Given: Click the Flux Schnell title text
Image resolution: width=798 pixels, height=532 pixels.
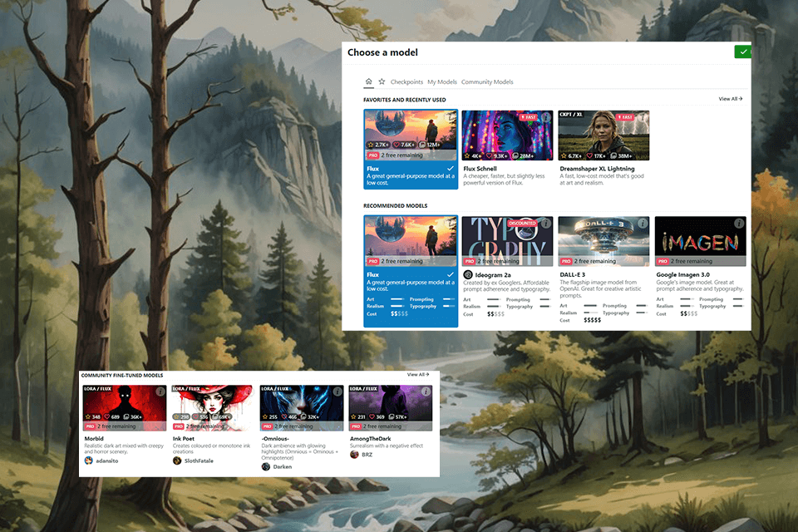Looking at the screenshot, I should click(480, 169).
